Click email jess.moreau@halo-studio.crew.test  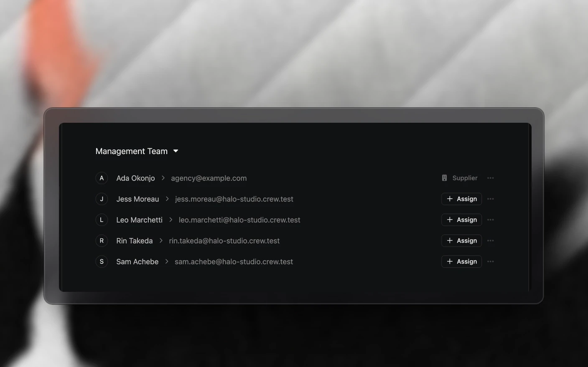pos(234,199)
